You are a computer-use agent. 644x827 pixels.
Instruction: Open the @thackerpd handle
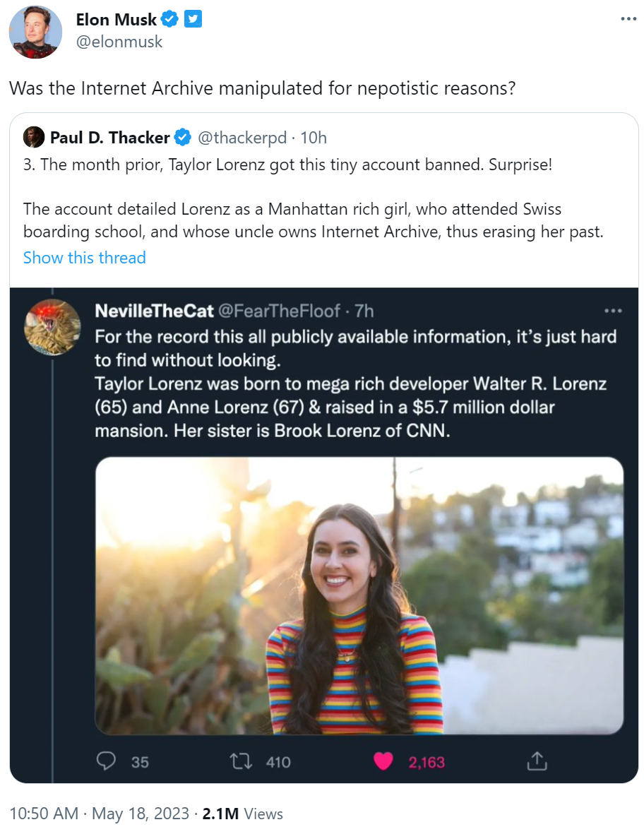pos(242,137)
